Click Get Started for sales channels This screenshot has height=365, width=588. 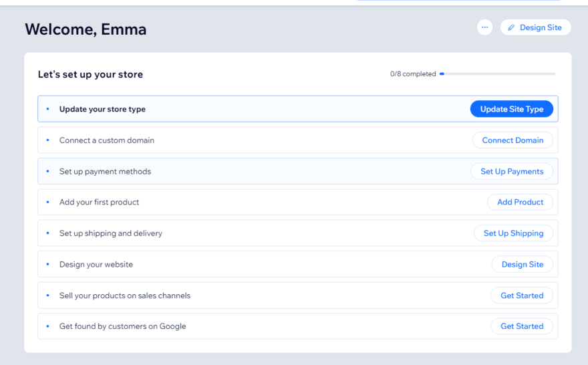pos(522,295)
